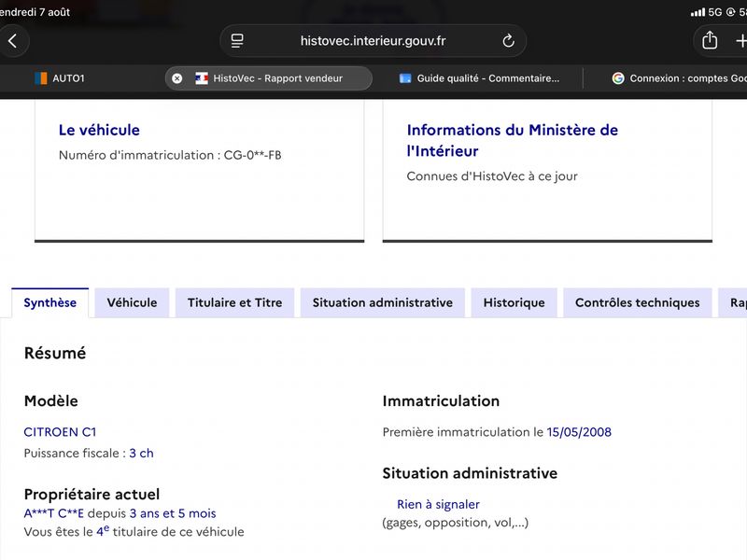The height and width of the screenshot is (560, 747).
Task: Click the Google favicon on Connexion tab
Action: pyautogui.click(x=618, y=78)
